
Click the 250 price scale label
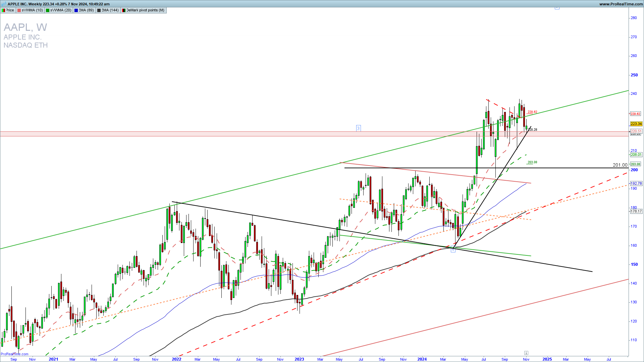[634, 75]
